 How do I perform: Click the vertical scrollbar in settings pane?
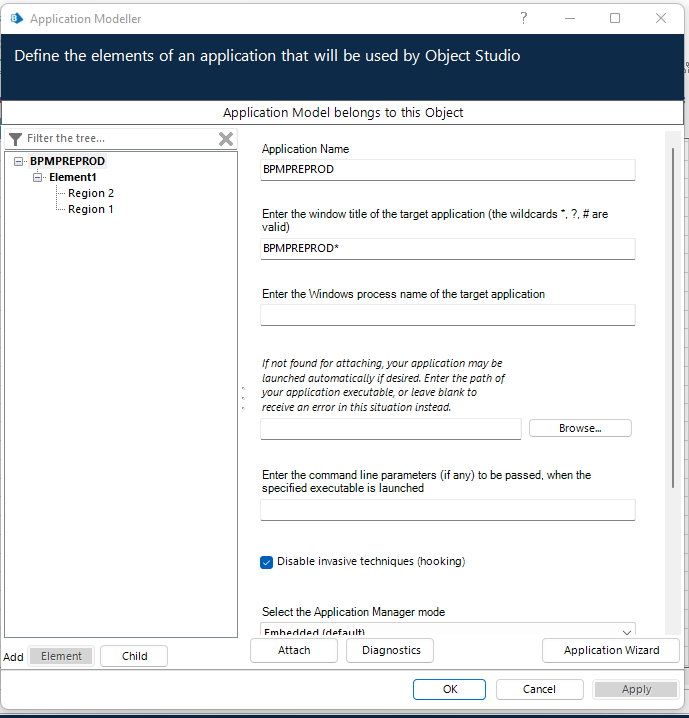tap(673, 318)
